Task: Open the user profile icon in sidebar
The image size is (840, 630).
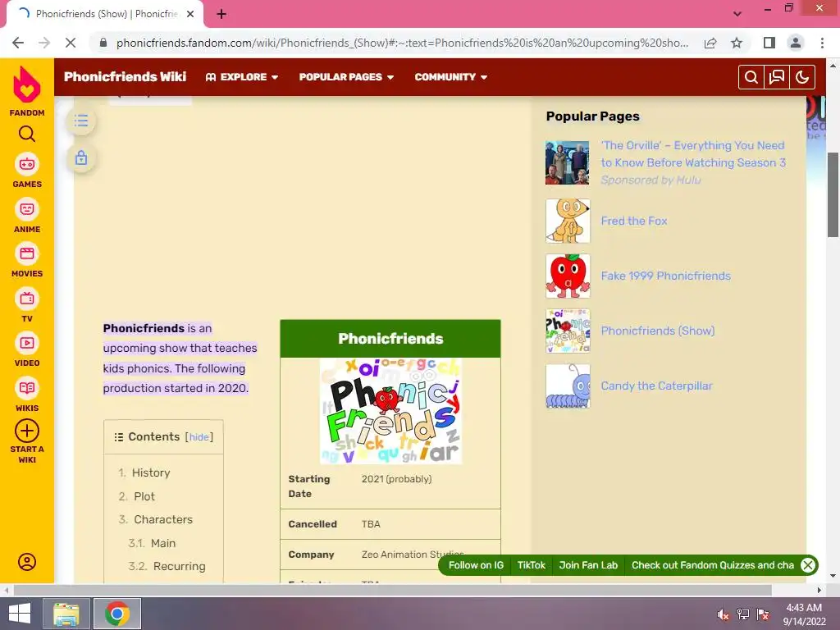Action: coord(27,561)
